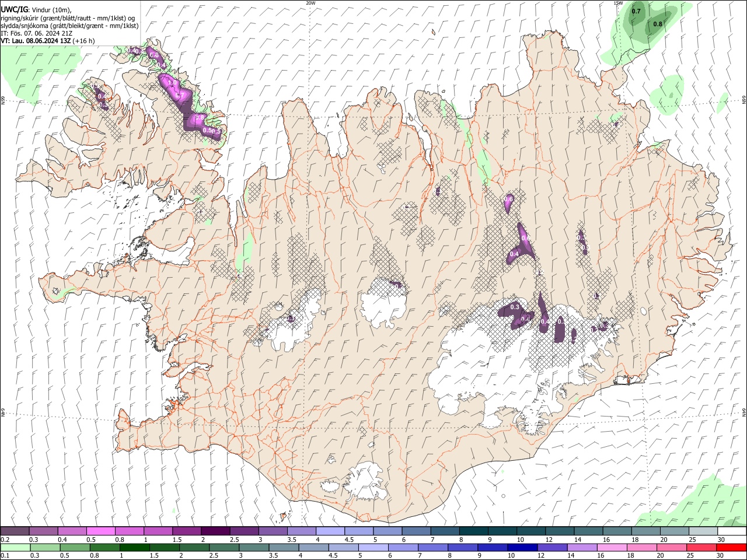Click the 30 label on the green rain scale
Image resolution: width=747 pixels, height=560 pixels.
[721, 555]
